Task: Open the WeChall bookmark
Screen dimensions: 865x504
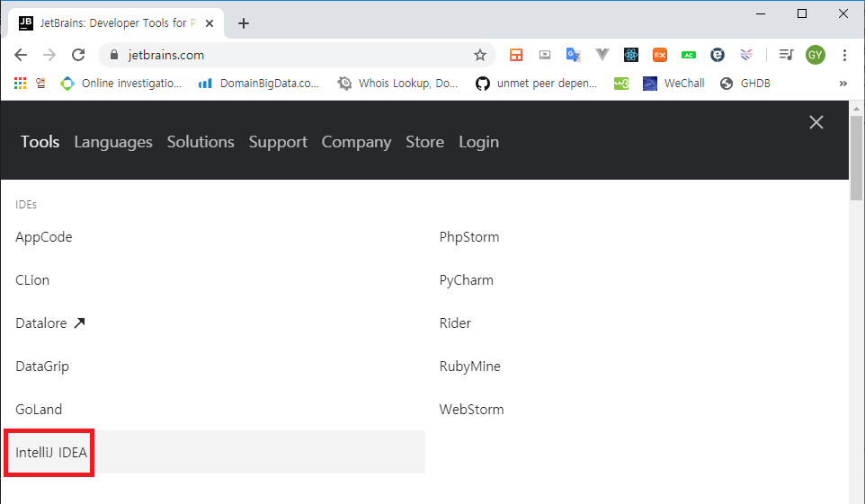Action: 673,84
